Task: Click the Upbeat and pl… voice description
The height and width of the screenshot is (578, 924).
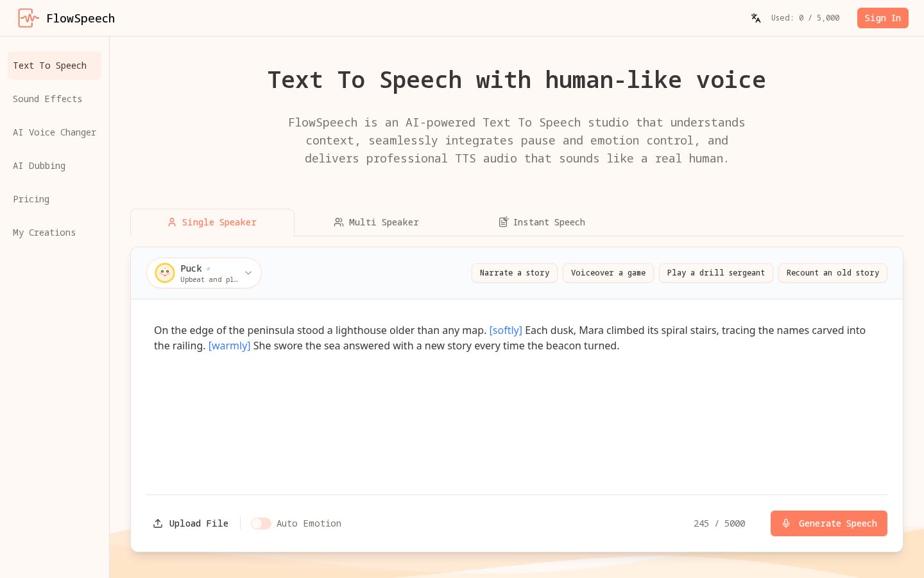Action: pyautogui.click(x=209, y=279)
